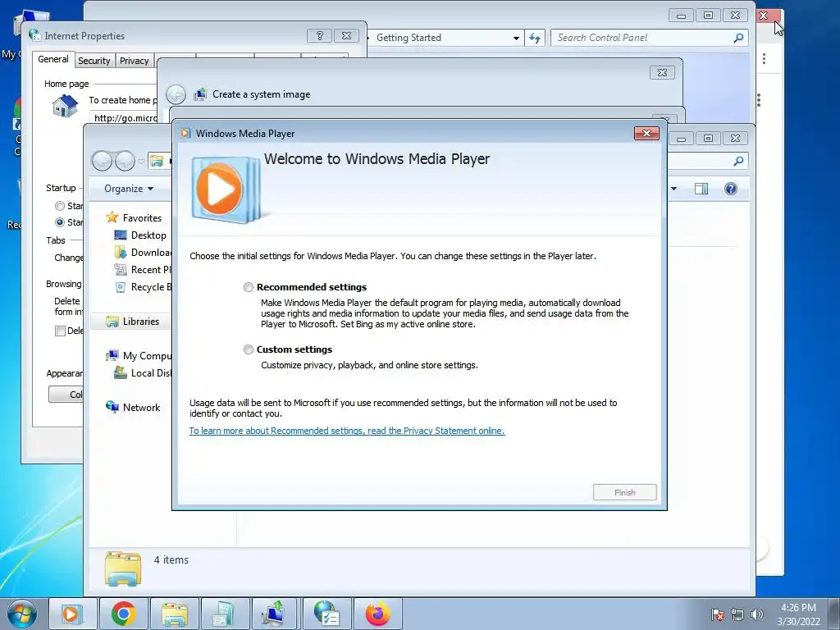The image size is (840, 630).
Task: Click the network connection tray icon
Action: click(x=737, y=614)
